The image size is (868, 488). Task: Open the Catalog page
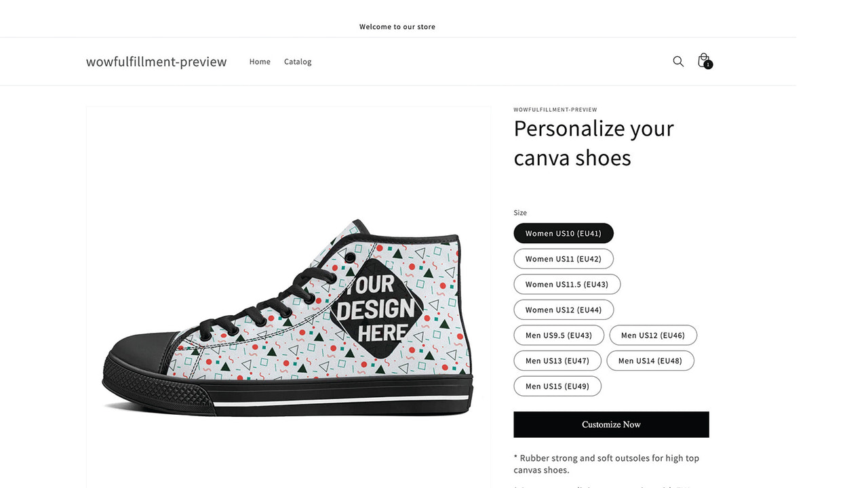pyautogui.click(x=298, y=61)
